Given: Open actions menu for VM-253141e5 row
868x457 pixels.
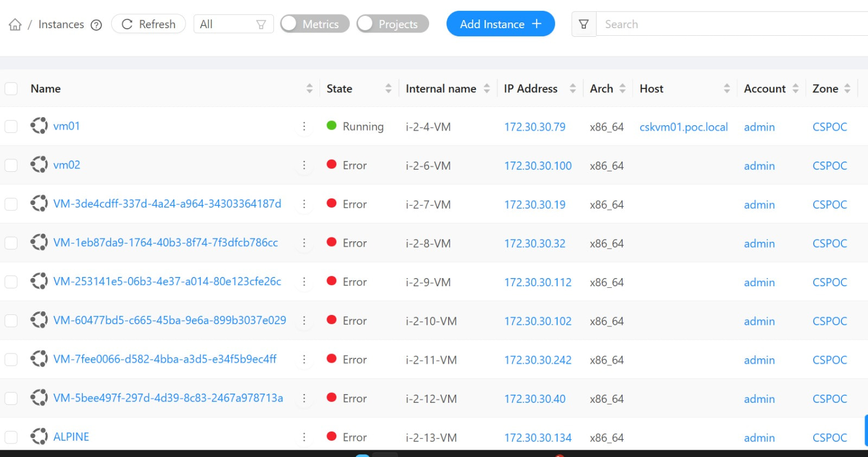Looking at the screenshot, I should coord(304,282).
